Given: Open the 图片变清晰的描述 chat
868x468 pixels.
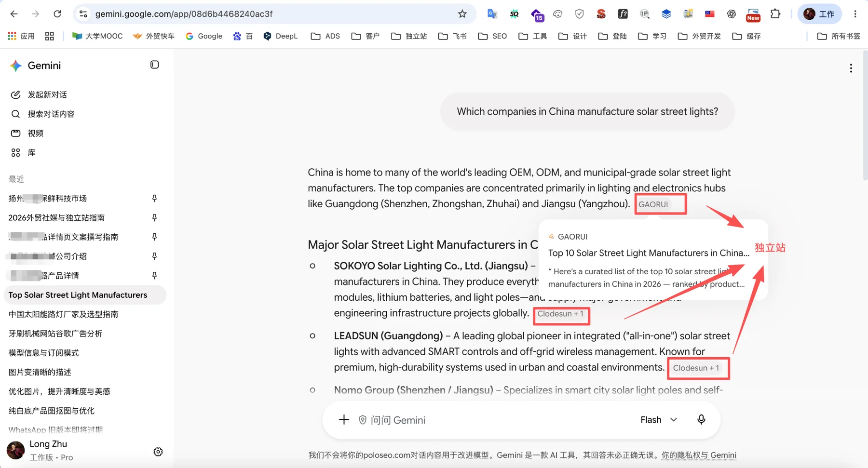Looking at the screenshot, I should (40, 372).
